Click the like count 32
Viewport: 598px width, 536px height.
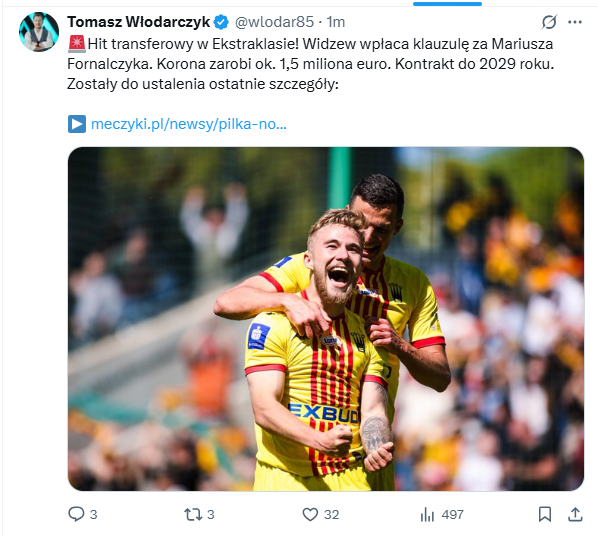(331, 515)
